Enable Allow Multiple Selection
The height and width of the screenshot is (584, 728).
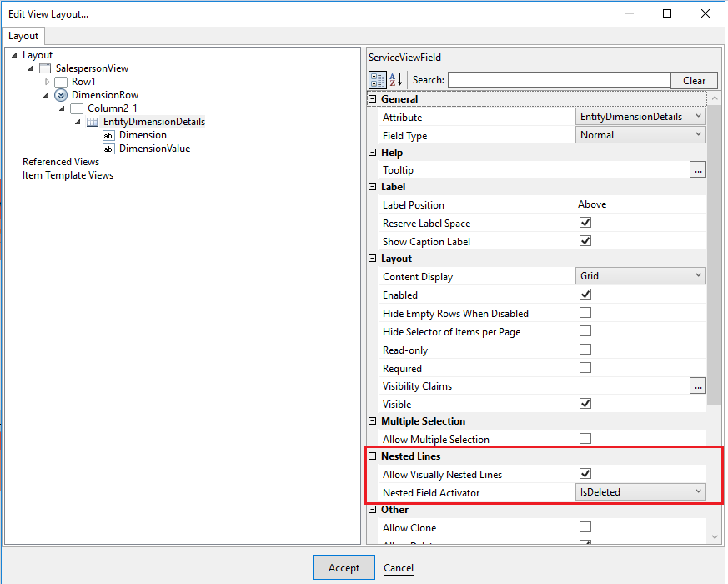[x=585, y=439]
